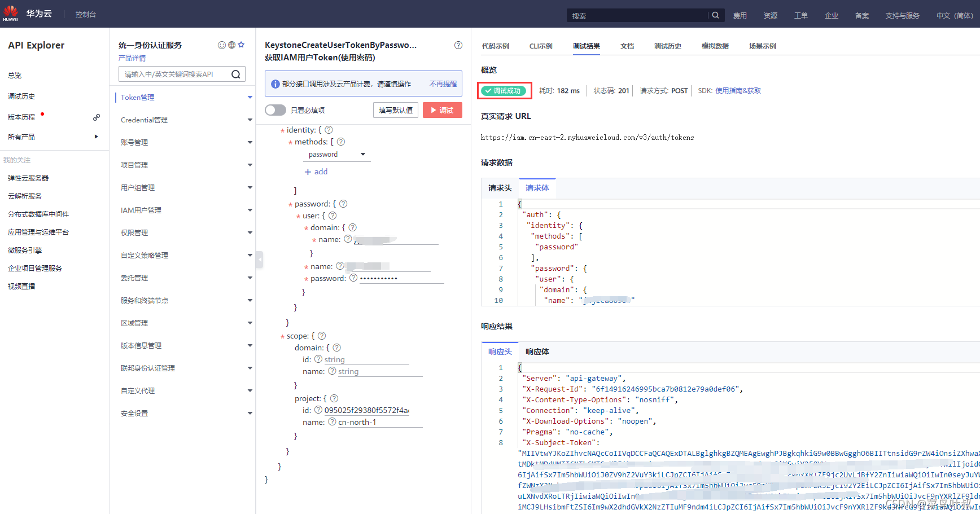Switch to 代码示例 tab
The width and height of the screenshot is (980, 514).
click(x=495, y=46)
